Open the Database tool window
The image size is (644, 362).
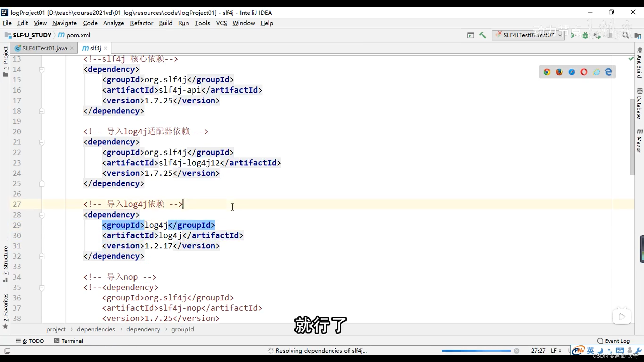[639, 103]
